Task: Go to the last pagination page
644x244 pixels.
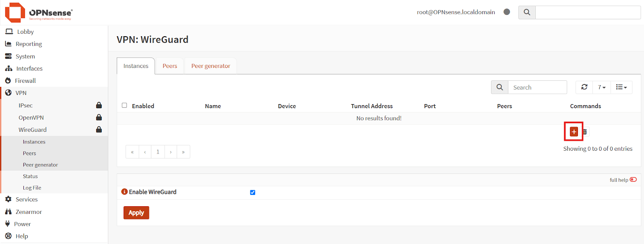Action: click(x=183, y=152)
